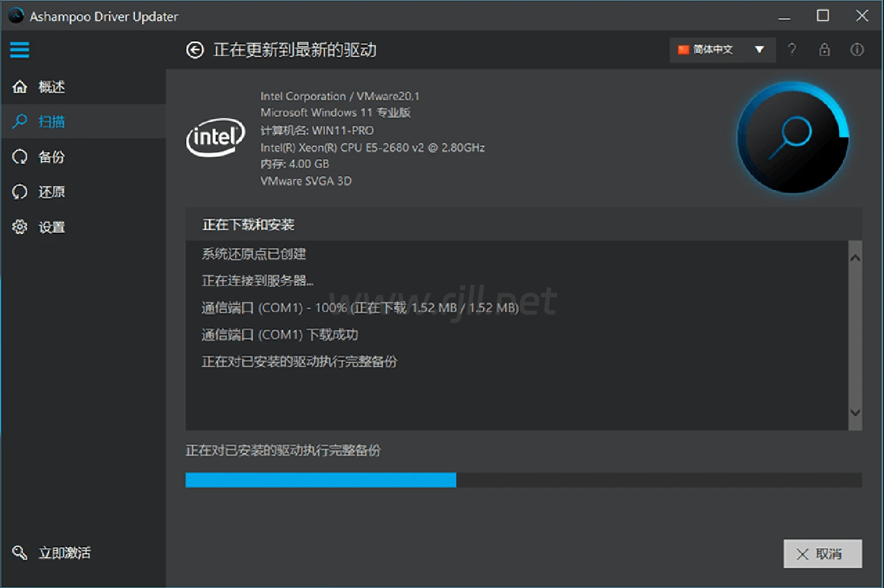The width and height of the screenshot is (884, 588).
Task: Open the 备份 backup section
Action: [x=51, y=157]
